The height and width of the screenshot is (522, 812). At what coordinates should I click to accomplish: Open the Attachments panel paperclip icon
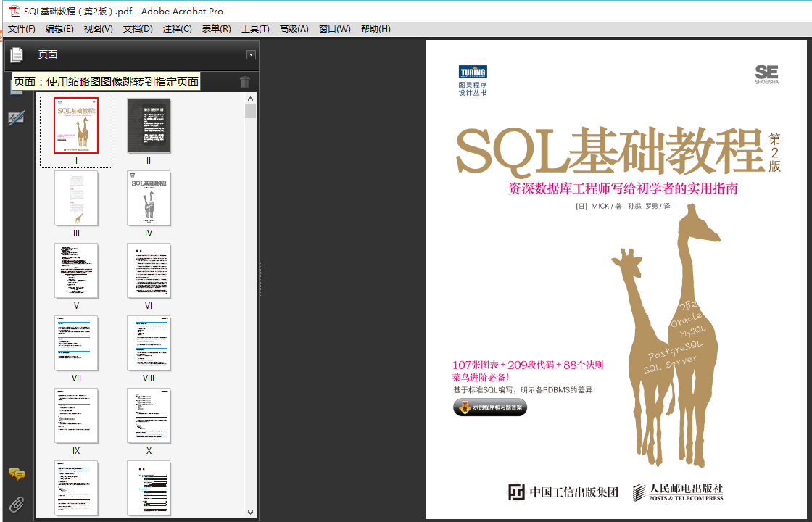click(x=17, y=505)
